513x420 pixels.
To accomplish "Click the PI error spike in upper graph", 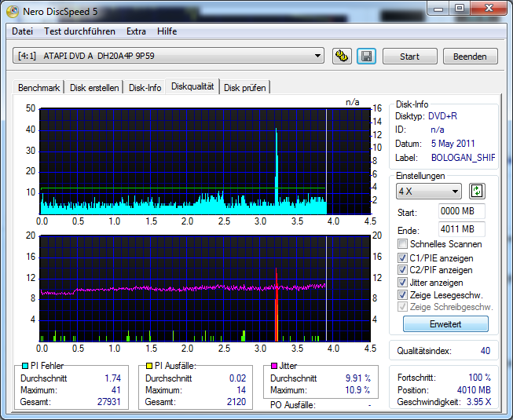I will point(277,170).
